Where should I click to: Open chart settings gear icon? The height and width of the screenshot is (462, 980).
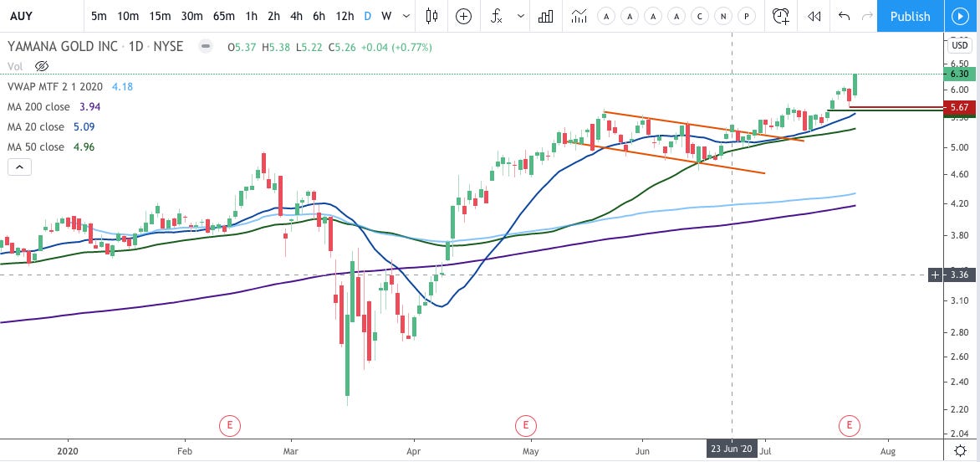(x=961, y=450)
